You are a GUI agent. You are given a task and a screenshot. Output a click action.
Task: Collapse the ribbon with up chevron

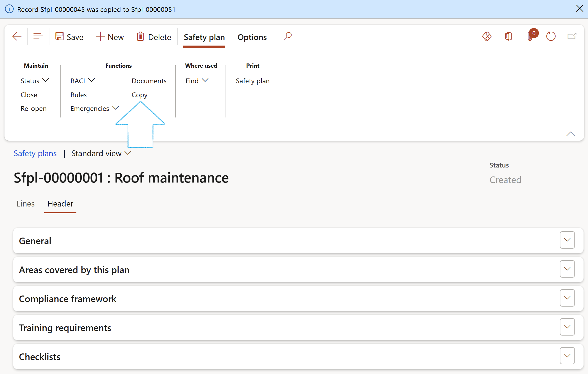(x=570, y=134)
